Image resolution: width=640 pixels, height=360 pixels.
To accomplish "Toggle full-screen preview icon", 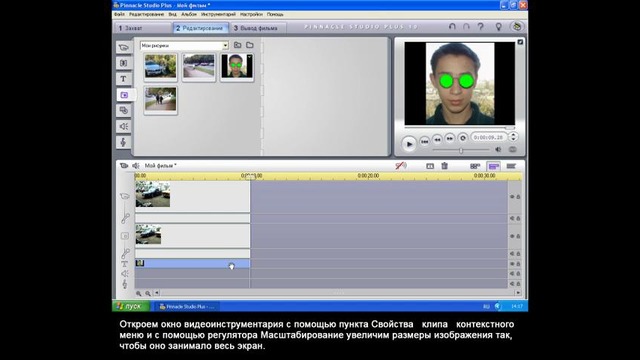I will [x=520, y=42].
